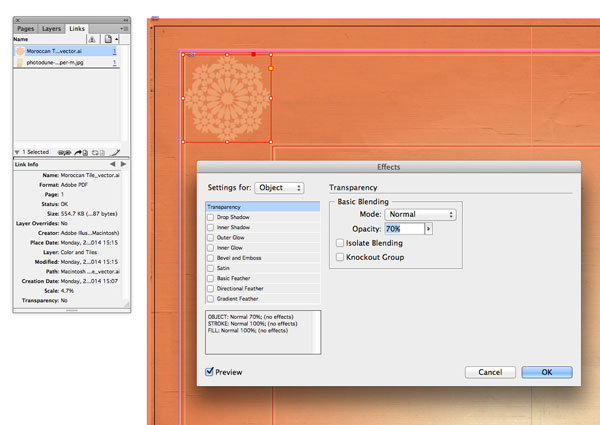600x425 pixels.
Task: Collapse the 1 Selected disclosure triangle
Action: tap(17, 152)
